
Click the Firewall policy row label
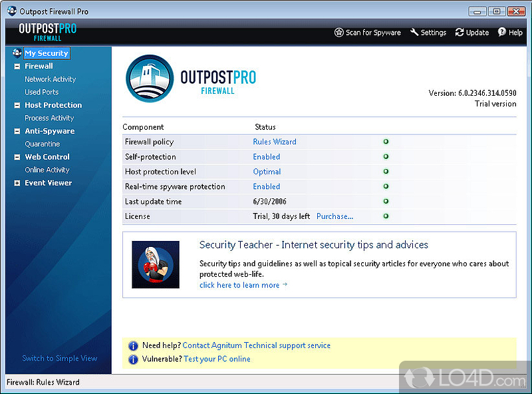pyautogui.click(x=149, y=142)
